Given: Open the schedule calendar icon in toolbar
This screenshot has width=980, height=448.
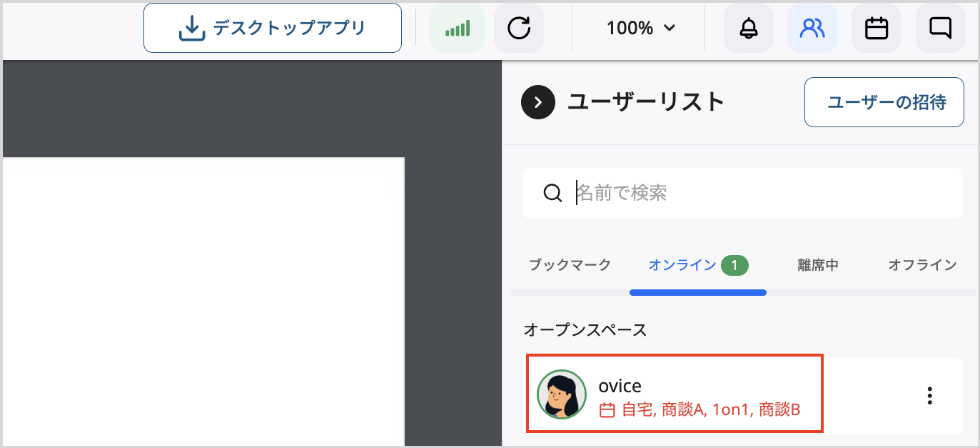Looking at the screenshot, I should pyautogui.click(x=877, y=28).
